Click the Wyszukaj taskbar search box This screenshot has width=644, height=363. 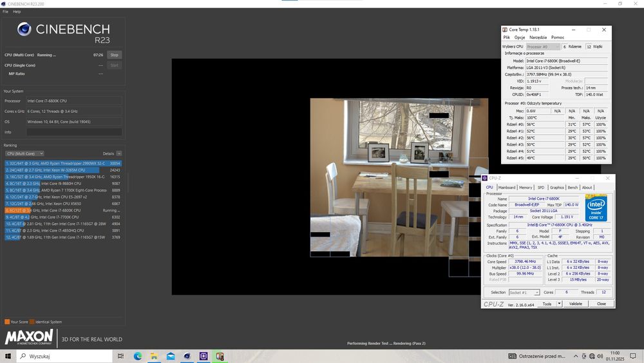[x=64, y=356]
